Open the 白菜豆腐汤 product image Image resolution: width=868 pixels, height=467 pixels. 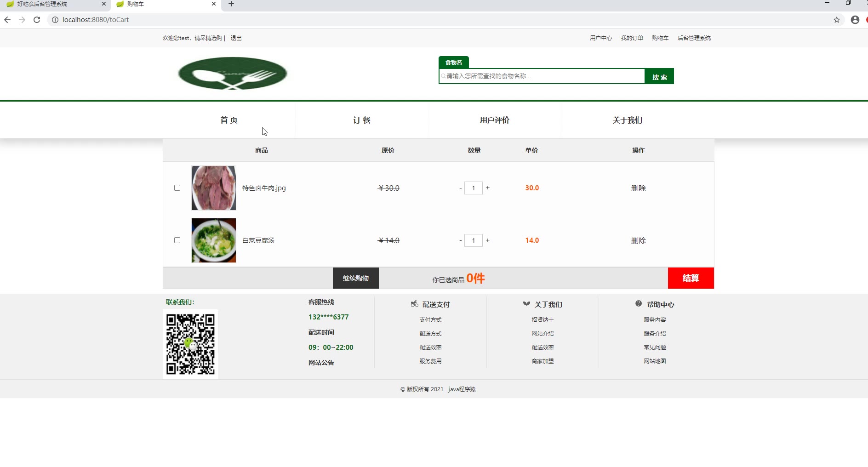point(214,240)
